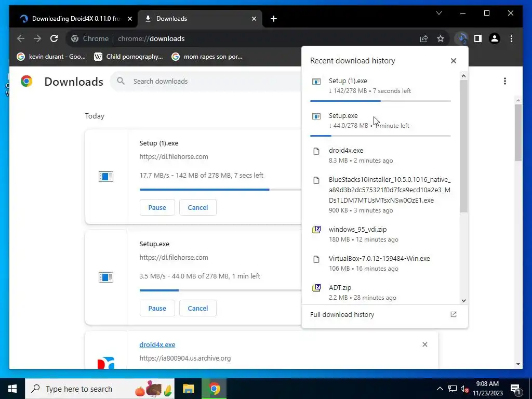Screen dimensions: 532x399
Task: Click the popup scrollbar thumb
Action: pos(463,147)
